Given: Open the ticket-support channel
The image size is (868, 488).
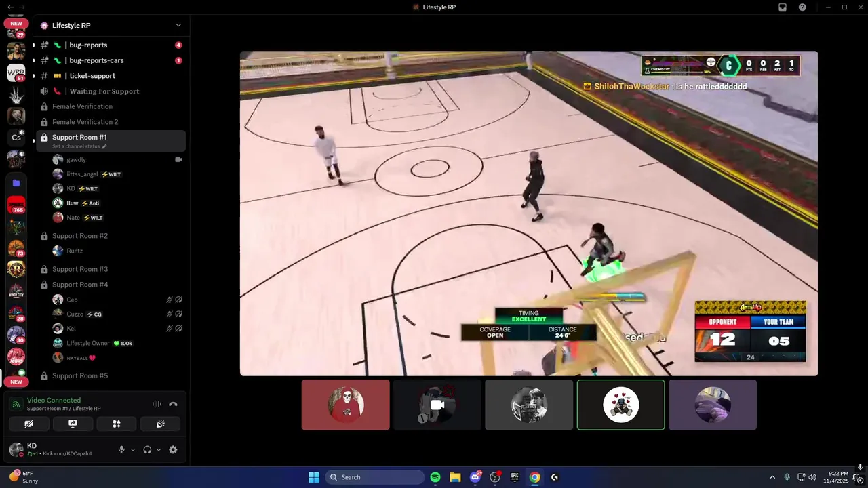Looking at the screenshot, I should (111, 76).
